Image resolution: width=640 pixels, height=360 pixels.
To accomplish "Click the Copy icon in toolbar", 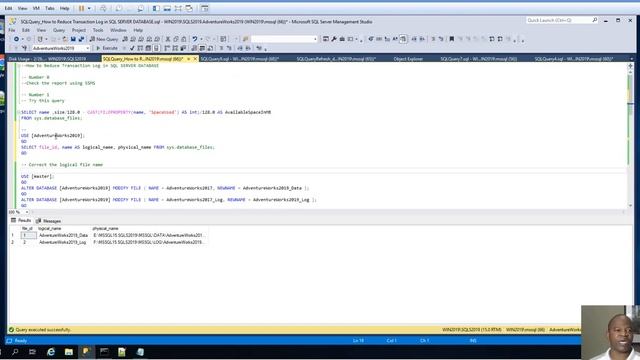I will tap(176, 39).
